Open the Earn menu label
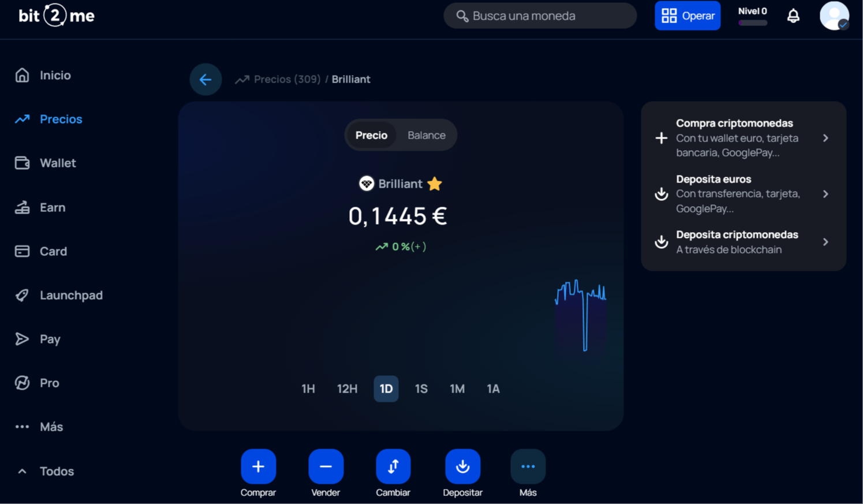 click(x=53, y=207)
